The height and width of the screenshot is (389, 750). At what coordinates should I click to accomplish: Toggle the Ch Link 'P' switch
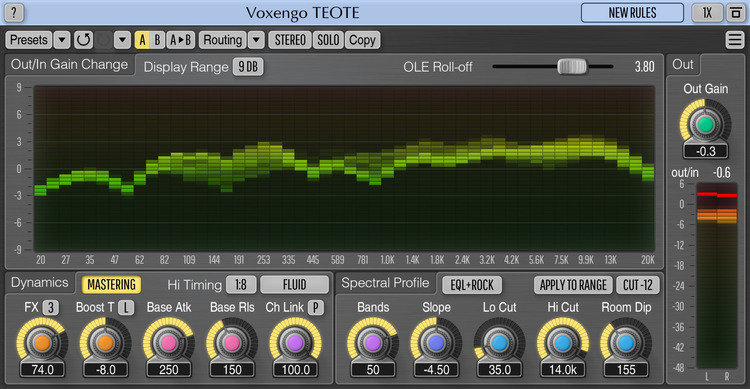tap(315, 307)
